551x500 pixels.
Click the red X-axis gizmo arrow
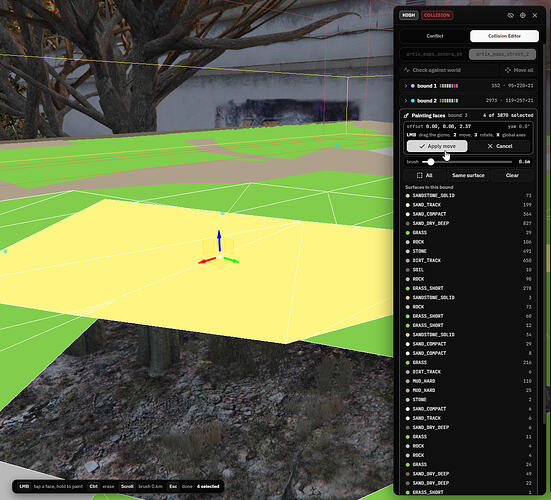pyautogui.click(x=207, y=260)
